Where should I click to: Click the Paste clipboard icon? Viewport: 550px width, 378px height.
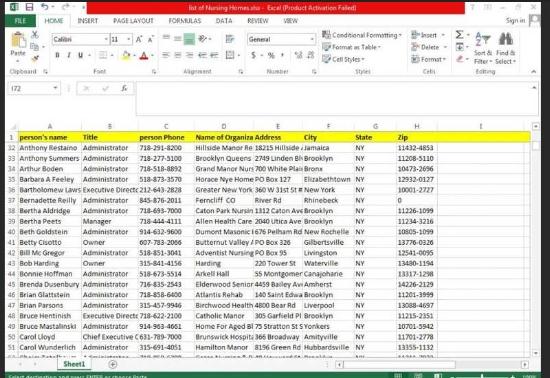pos(18,40)
